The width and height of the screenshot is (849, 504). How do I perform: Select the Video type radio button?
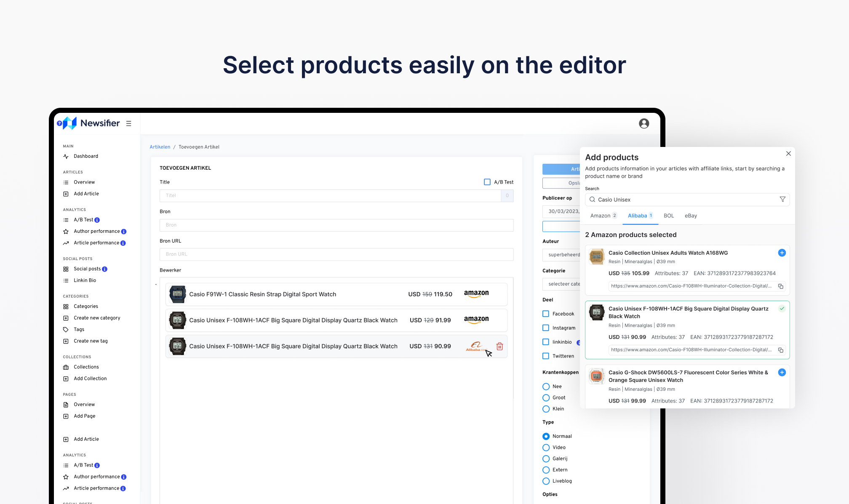546,448
